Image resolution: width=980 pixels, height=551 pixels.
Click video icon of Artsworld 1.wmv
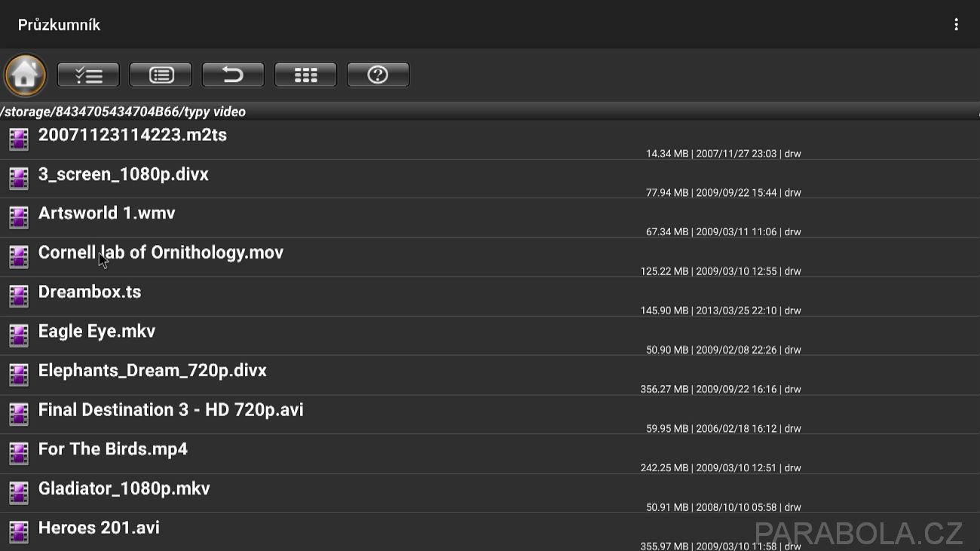point(19,218)
